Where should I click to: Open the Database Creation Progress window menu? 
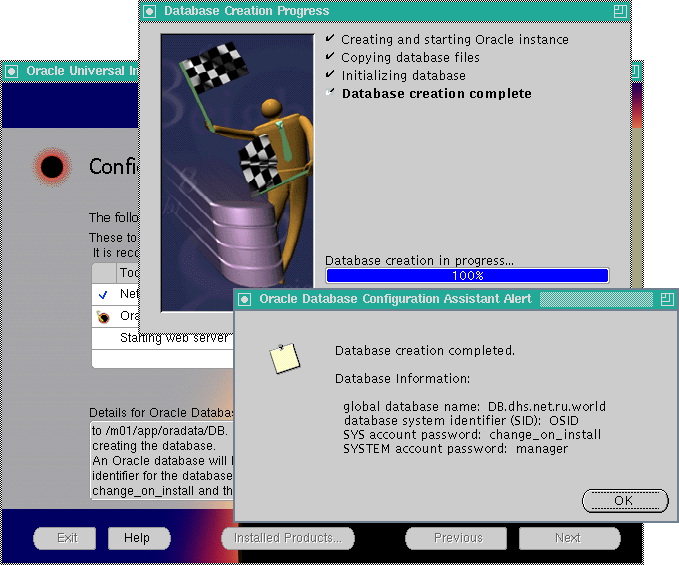click(150, 11)
